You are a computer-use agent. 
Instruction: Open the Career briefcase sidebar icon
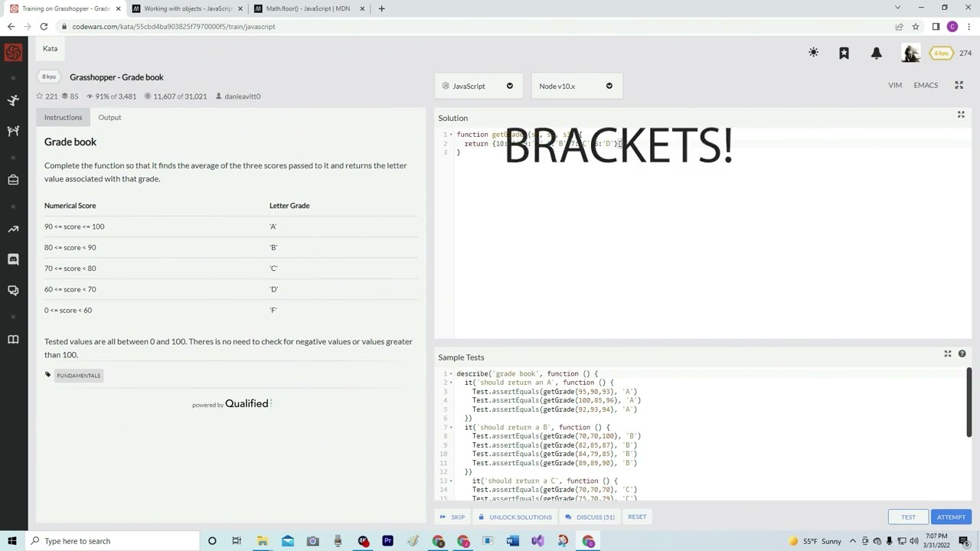(13, 180)
